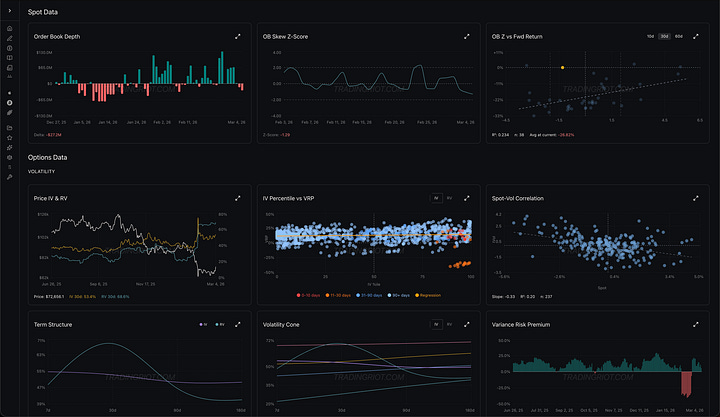Viewport: 720px width, 417px height.
Task: Click the Variance Risk Premium panel title
Action: pos(521,324)
